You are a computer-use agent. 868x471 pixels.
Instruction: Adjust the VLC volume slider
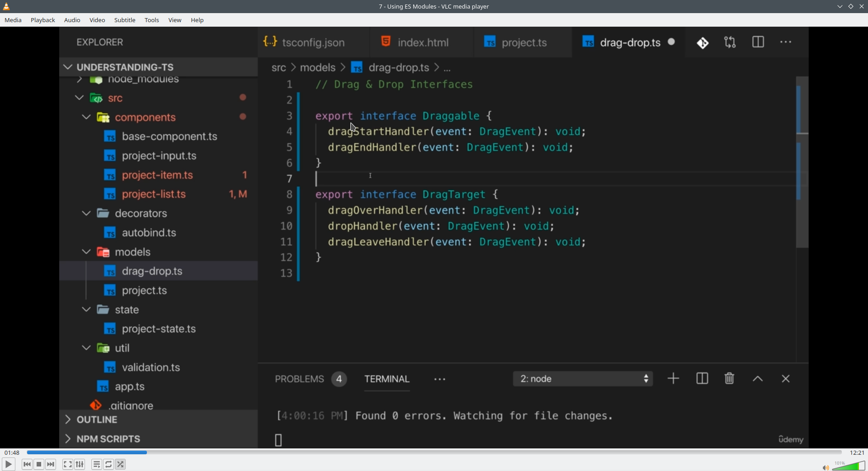pos(849,466)
